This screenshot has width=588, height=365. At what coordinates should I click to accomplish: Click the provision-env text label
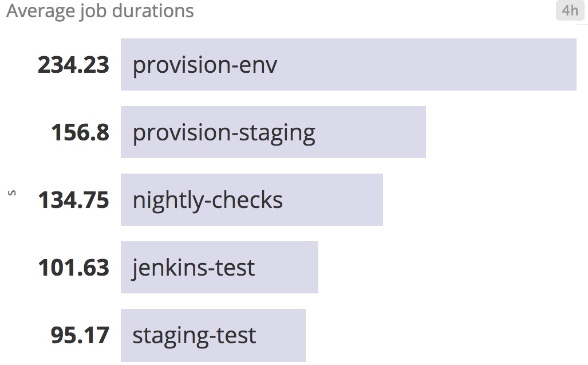205,65
